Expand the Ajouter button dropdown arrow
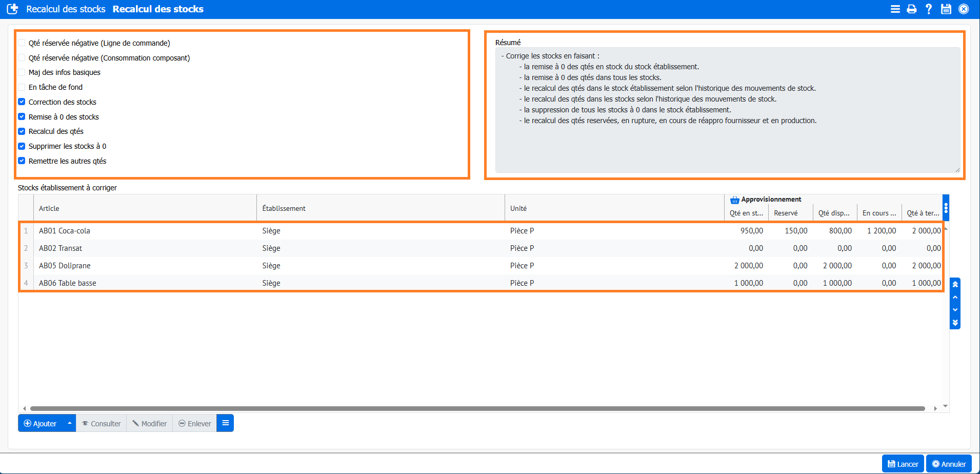 pos(69,423)
